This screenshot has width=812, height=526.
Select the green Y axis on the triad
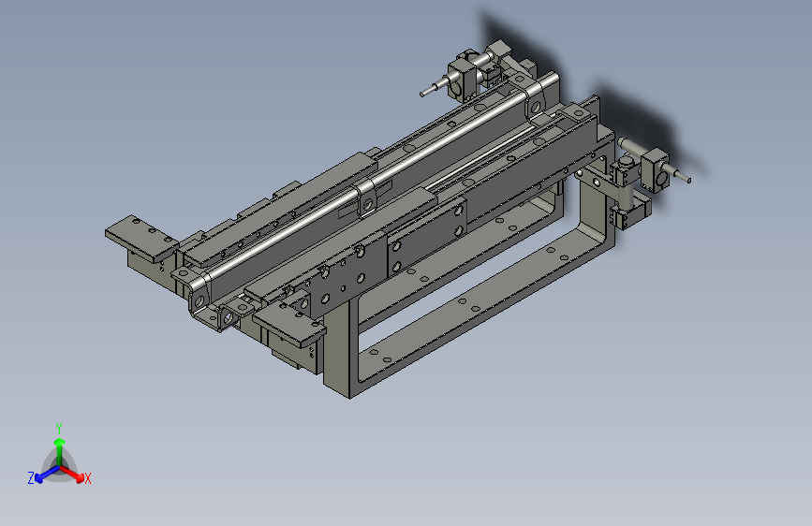60,451
